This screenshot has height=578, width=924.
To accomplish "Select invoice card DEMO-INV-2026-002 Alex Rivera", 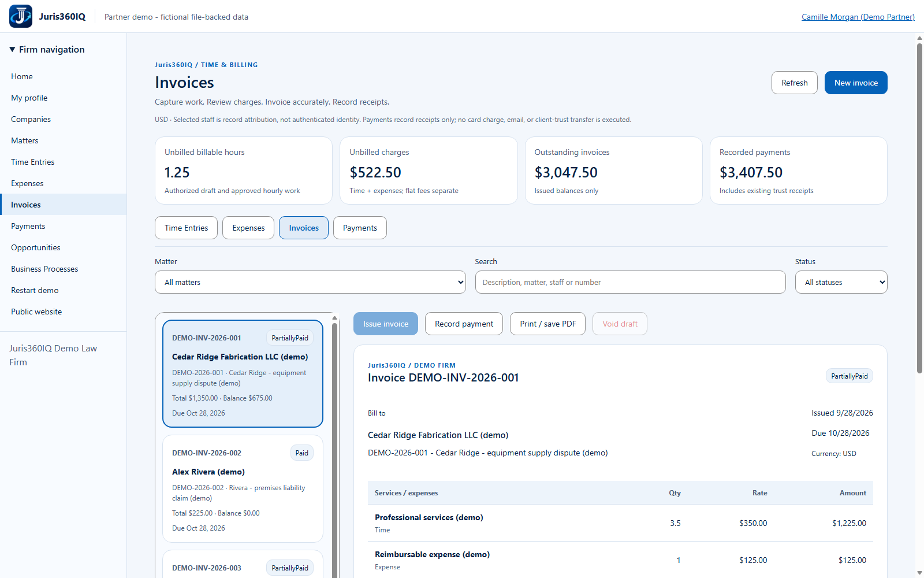I will (243, 488).
